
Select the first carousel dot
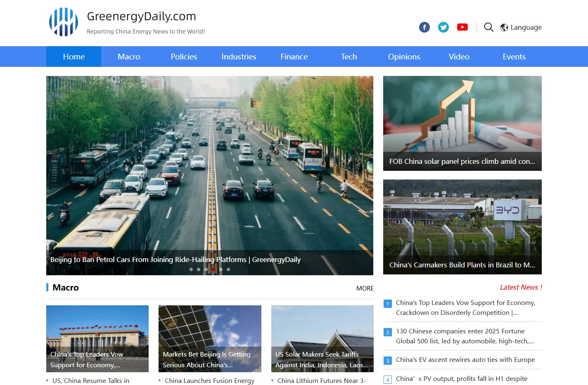(191, 269)
